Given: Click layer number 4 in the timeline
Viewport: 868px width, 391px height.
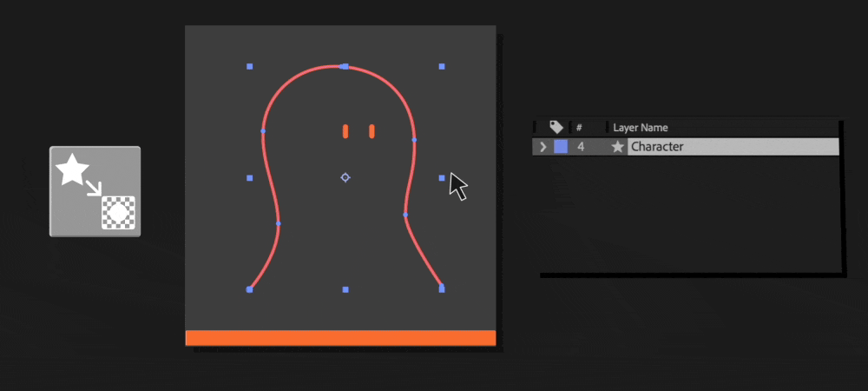Looking at the screenshot, I should [x=581, y=147].
